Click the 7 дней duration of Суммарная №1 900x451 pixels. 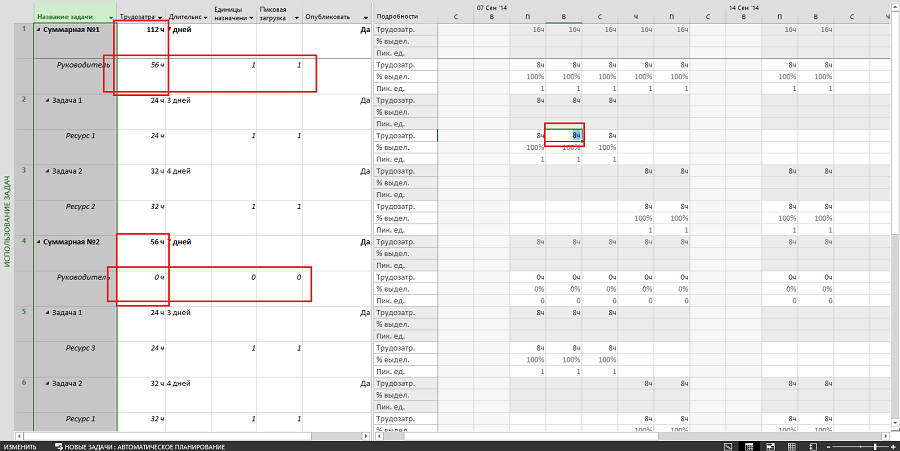pos(188,41)
